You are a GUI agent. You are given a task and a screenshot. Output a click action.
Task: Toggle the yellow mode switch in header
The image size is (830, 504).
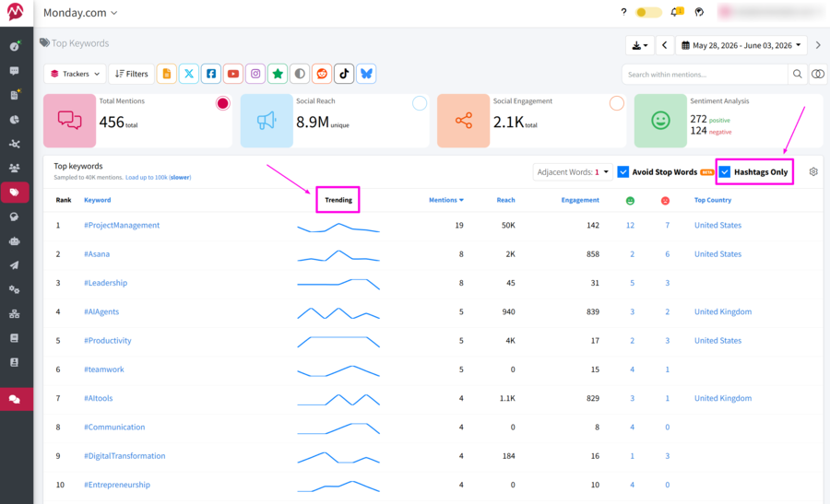pos(648,12)
